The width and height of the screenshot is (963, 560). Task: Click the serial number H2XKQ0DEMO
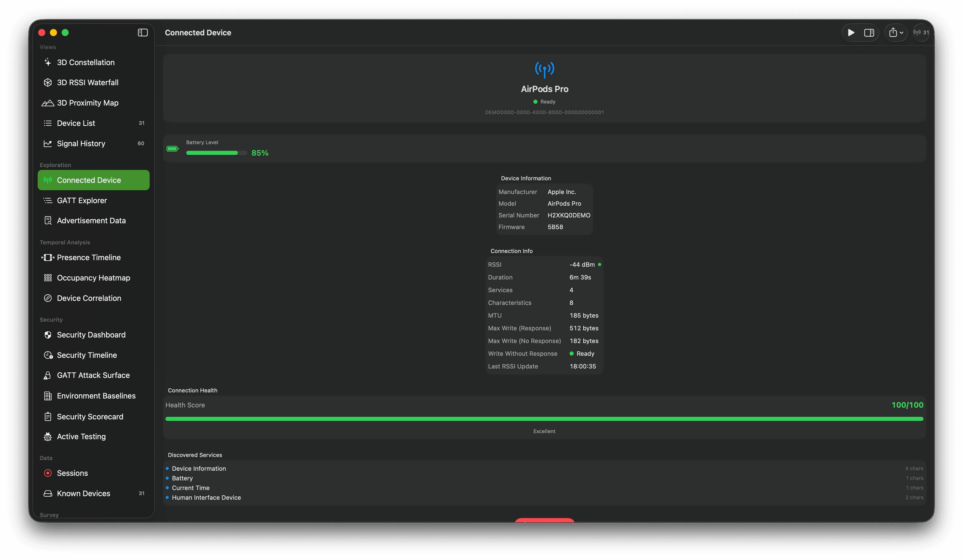(569, 215)
